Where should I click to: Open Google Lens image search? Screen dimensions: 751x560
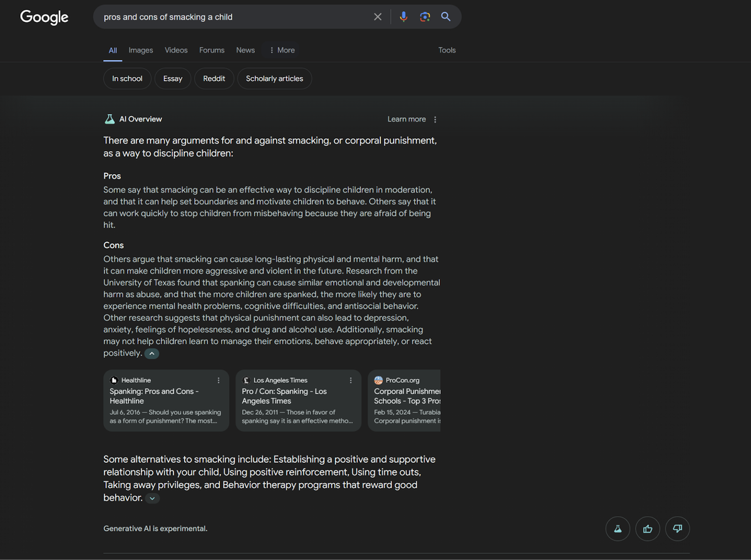coord(425,17)
